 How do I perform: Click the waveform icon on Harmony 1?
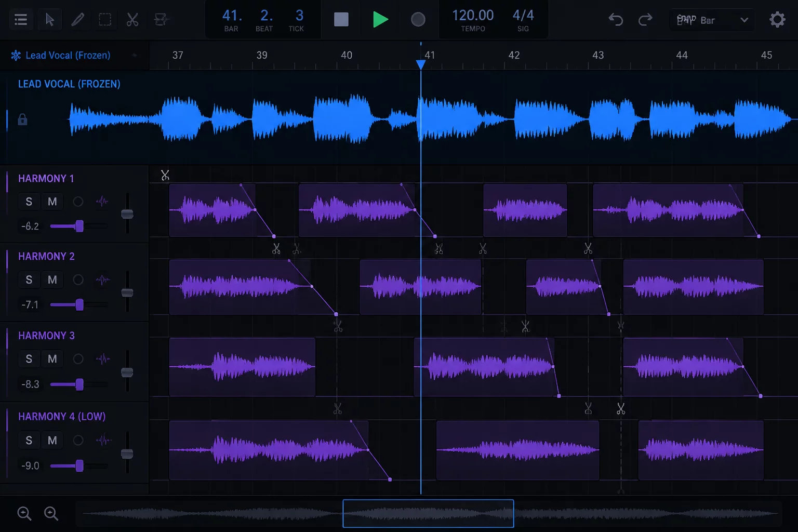pos(102,202)
